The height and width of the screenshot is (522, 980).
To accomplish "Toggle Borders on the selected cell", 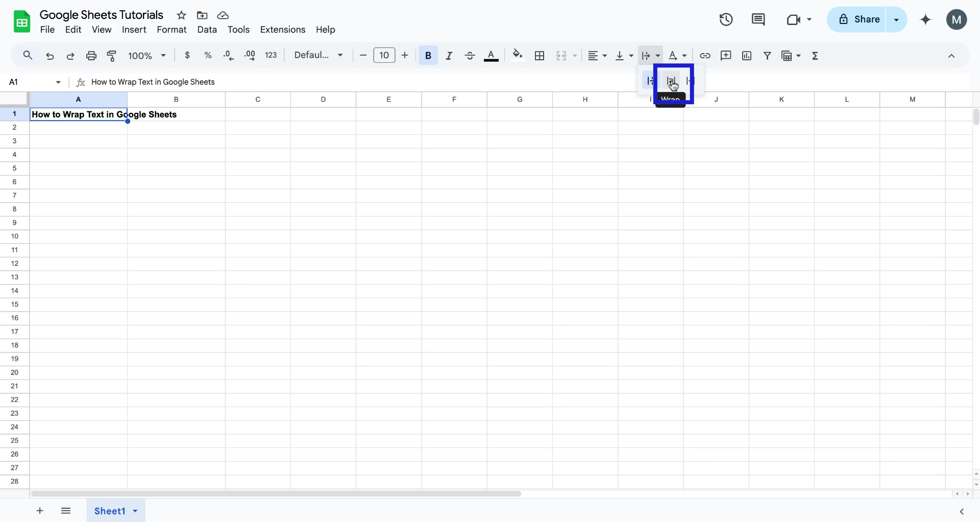I will pyautogui.click(x=540, y=55).
